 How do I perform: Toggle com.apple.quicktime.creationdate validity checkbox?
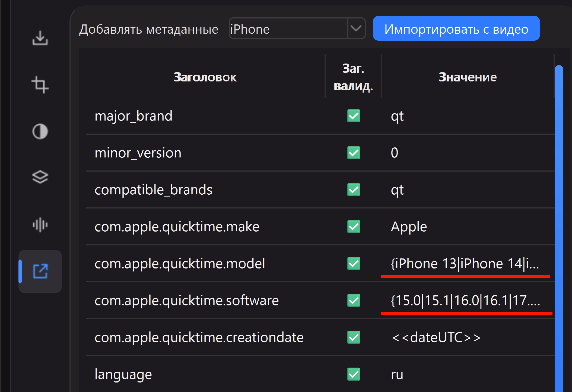pos(354,337)
